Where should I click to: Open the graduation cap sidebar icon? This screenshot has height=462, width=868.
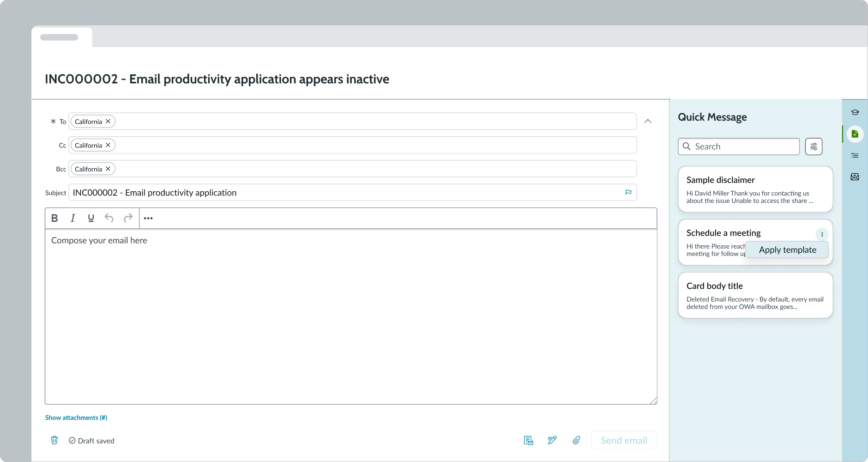pyautogui.click(x=855, y=112)
